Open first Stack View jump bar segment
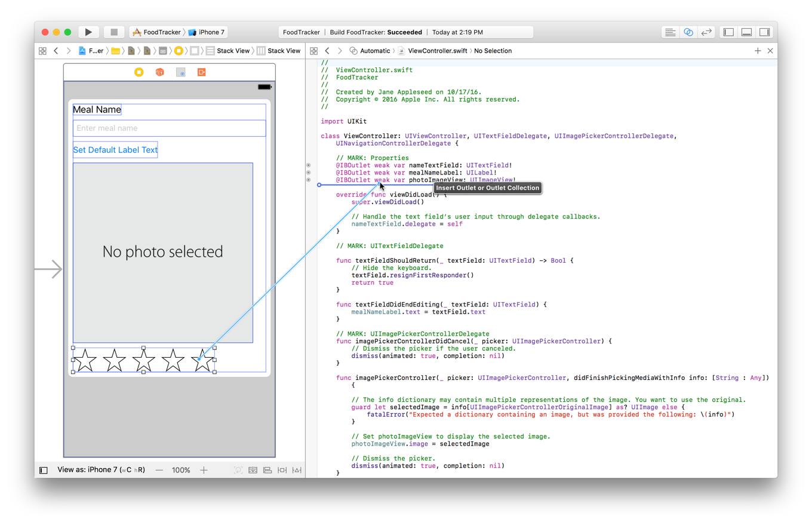 228,51
